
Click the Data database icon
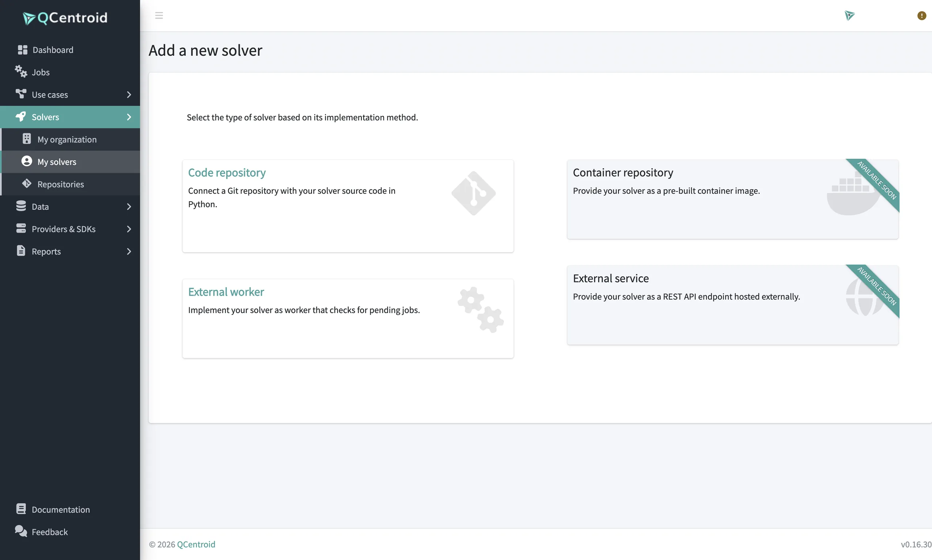click(x=21, y=206)
